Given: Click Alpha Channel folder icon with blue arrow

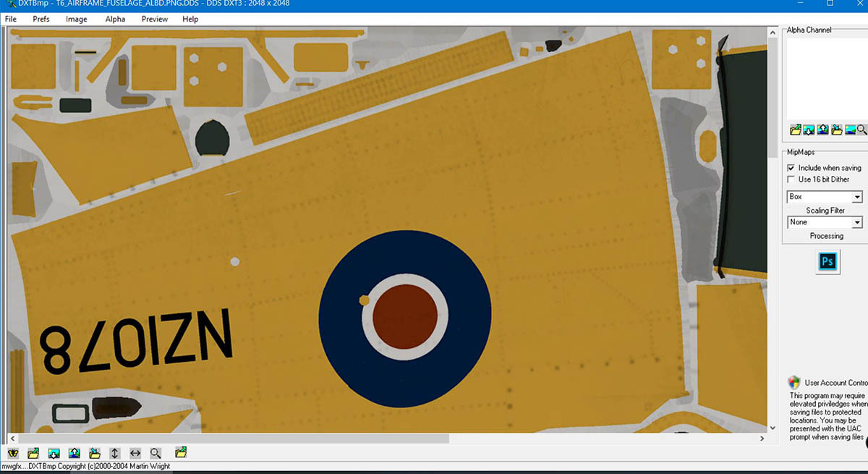Looking at the screenshot, I should [x=837, y=130].
